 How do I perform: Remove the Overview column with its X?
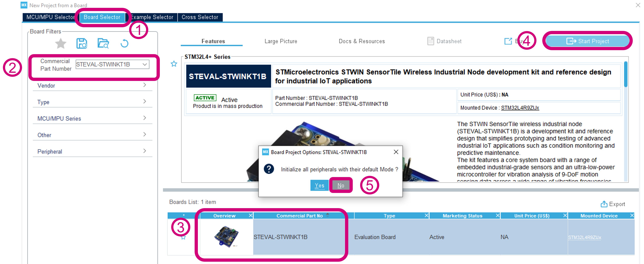251,215
